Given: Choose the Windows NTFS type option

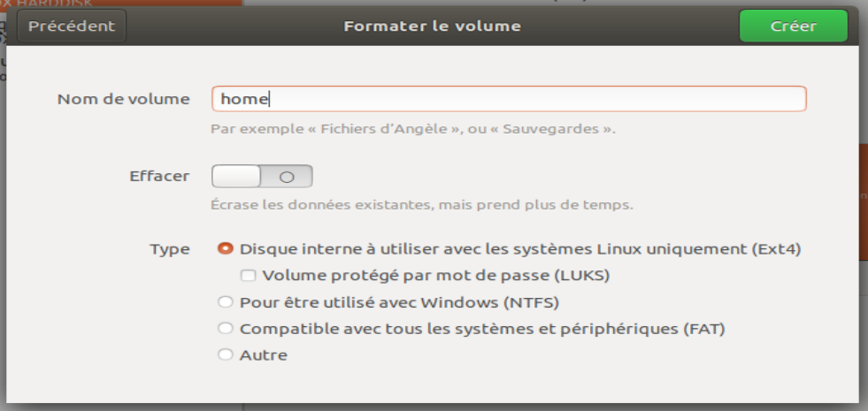Looking at the screenshot, I should click(226, 302).
